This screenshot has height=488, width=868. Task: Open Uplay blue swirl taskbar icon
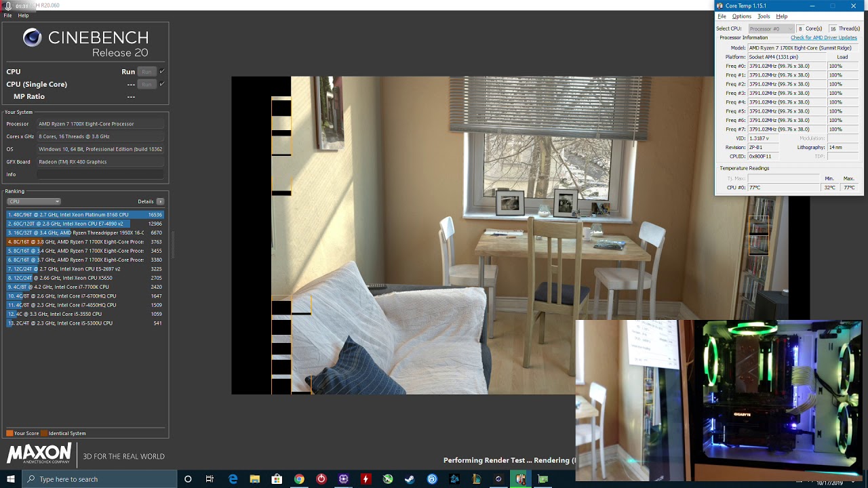coord(432,479)
